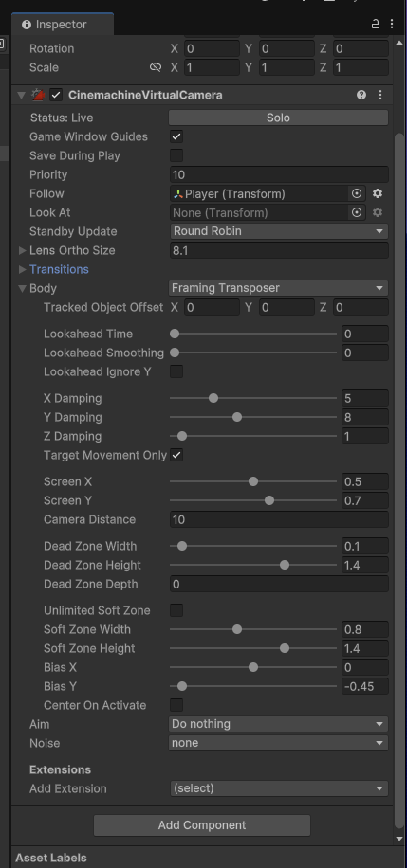Open CinemachineVirtualCamera component help reference icon
Image resolution: width=407 pixels, height=868 pixels.
[361, 95]
